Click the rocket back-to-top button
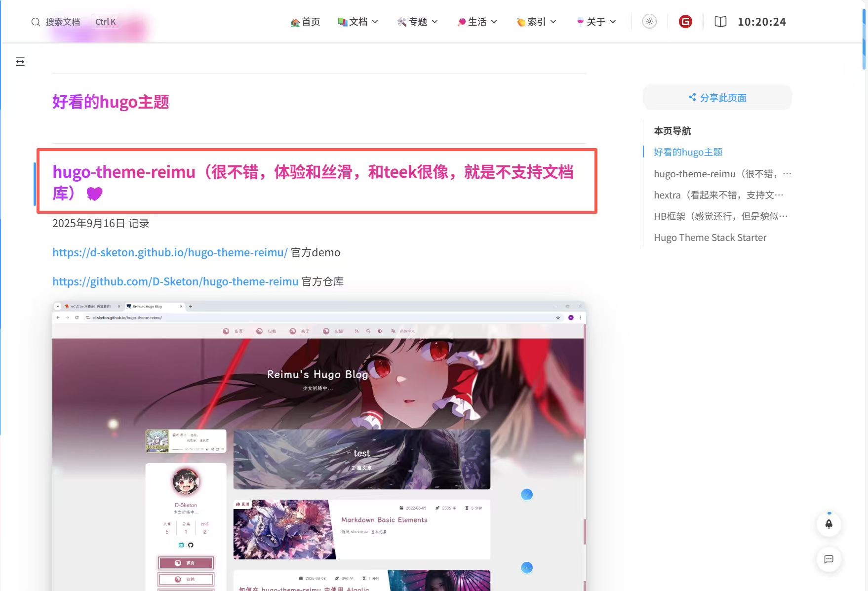 point(829,524)
